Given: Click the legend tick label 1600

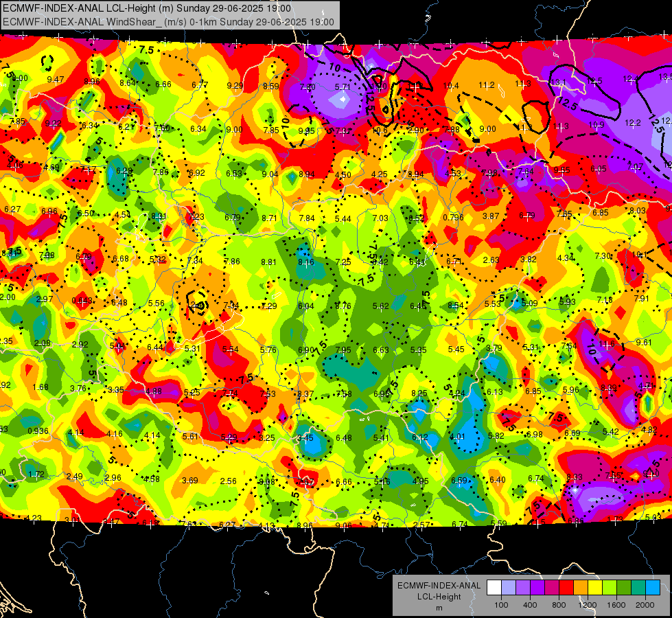Looking at the screenshot, I should pyautogui.click(x=616, y=605).
